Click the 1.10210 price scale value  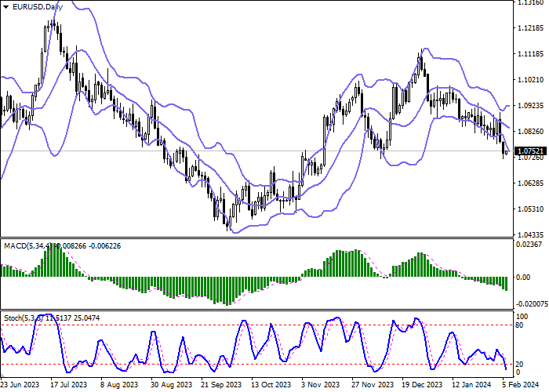[530, 80]
